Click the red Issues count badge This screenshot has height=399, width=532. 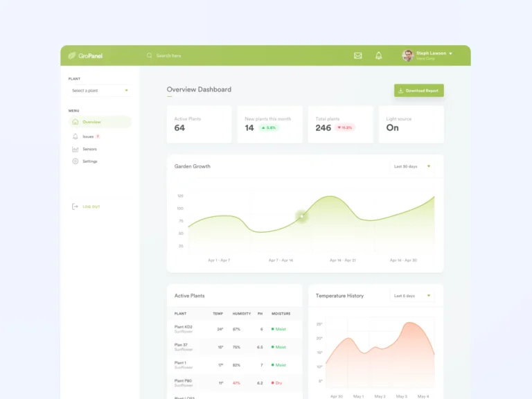(98, 136)
